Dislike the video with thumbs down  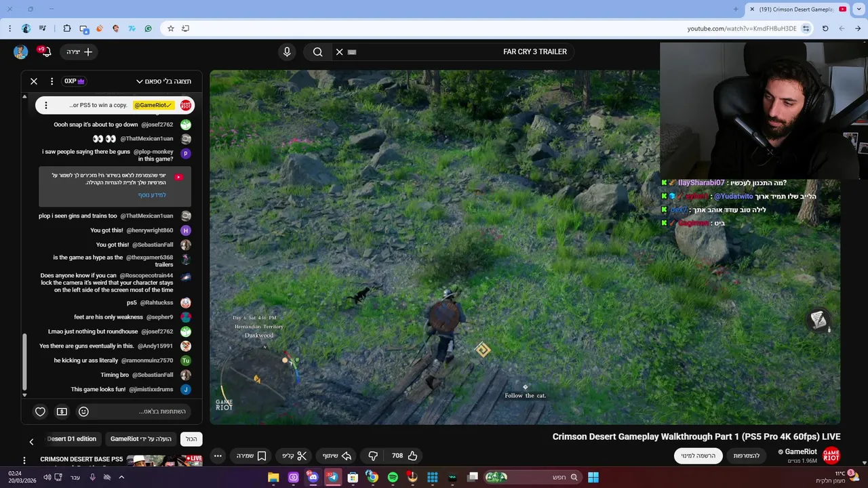(x=373, y=455)
